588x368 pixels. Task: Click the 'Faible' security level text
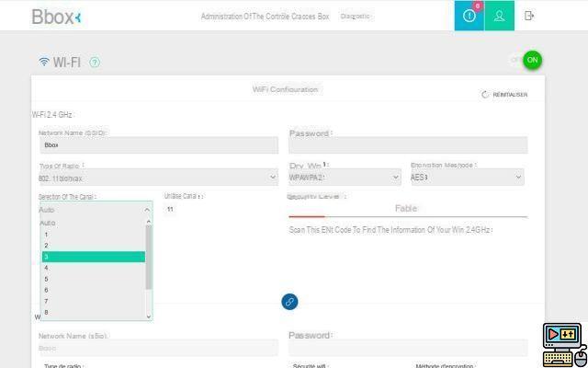pos(406,209)
